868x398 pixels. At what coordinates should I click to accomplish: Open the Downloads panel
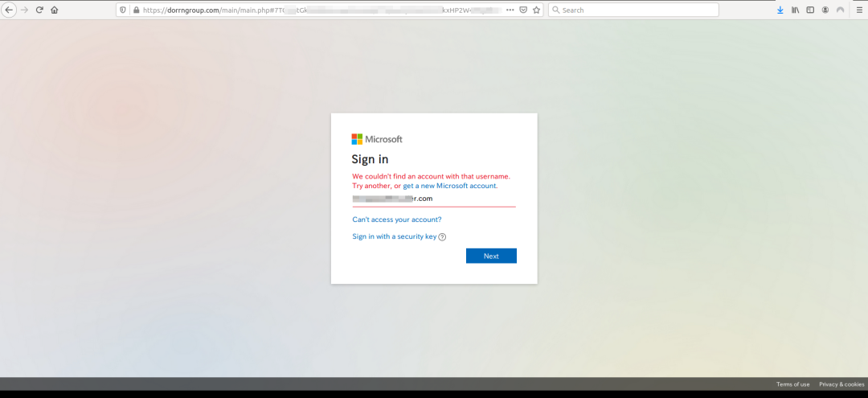(780, 10)
